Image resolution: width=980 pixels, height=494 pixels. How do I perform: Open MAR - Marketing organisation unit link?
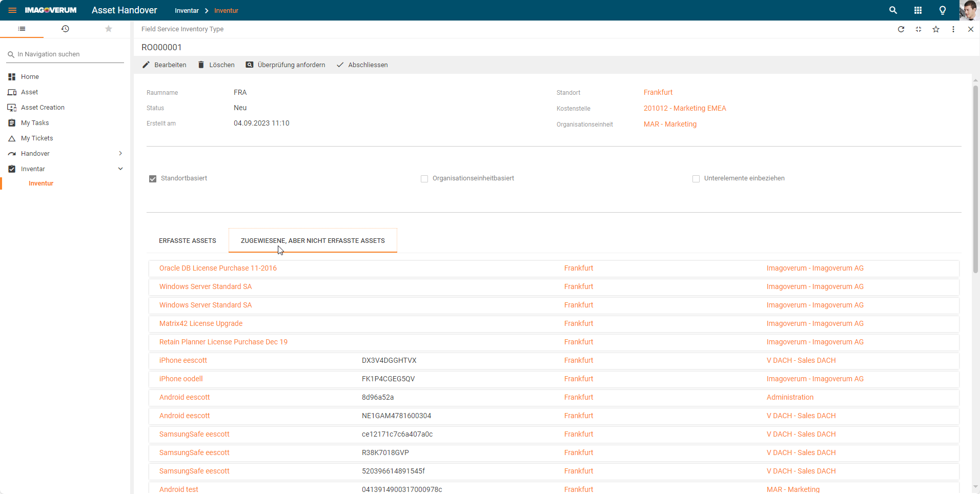click(x=670, y=124)
